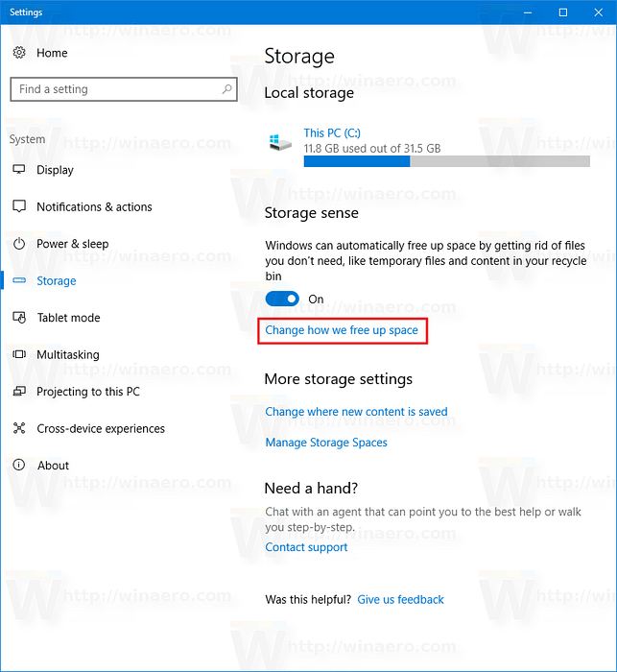Open Change how we free up space

tap(342, 330)
